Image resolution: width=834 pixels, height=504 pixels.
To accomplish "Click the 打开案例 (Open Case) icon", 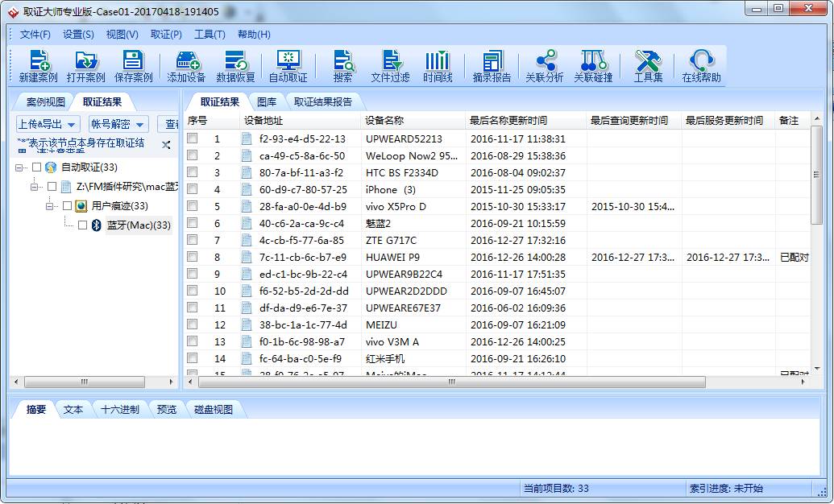I will click(85, 66).
